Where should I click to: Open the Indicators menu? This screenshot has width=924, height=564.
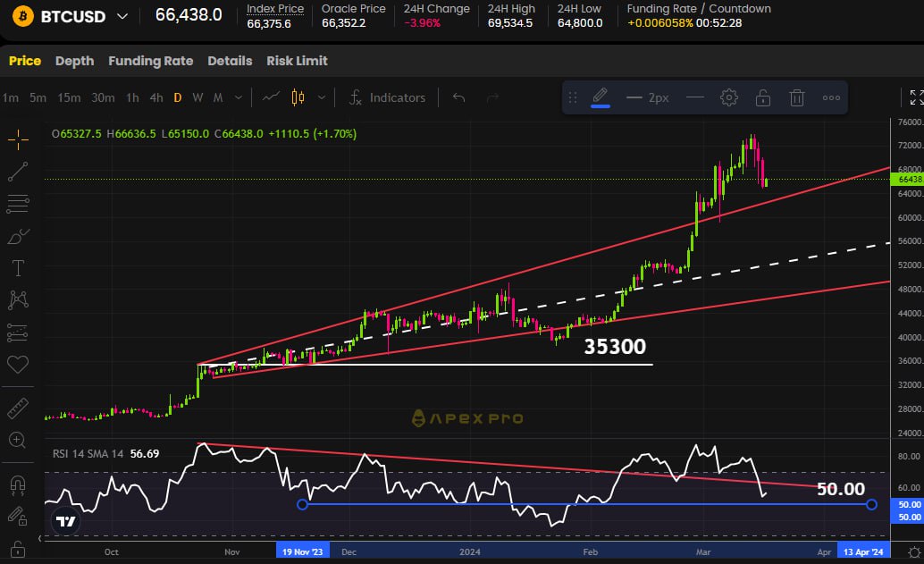387,97
